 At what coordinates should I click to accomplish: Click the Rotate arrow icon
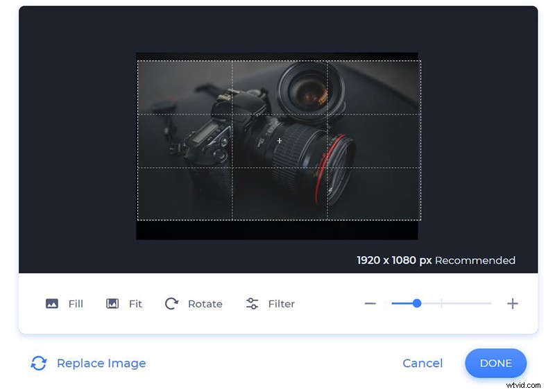171,303
